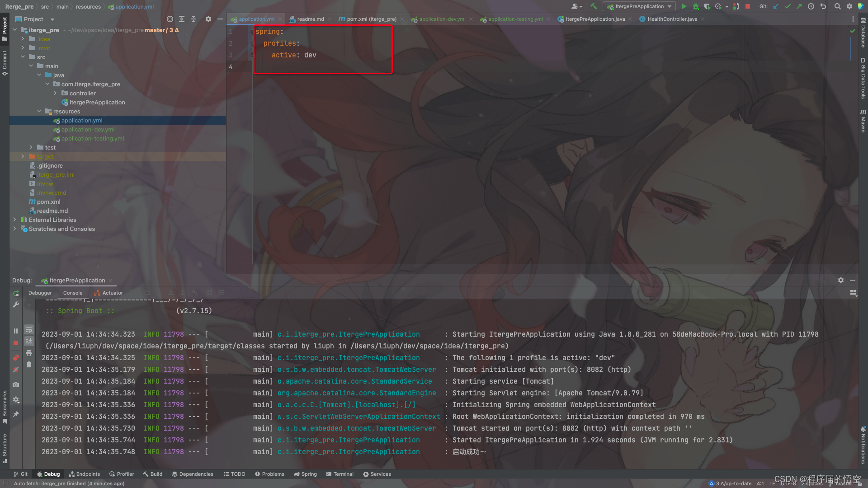
Task: Stop the running application
Action: click(x=748, y=6)
